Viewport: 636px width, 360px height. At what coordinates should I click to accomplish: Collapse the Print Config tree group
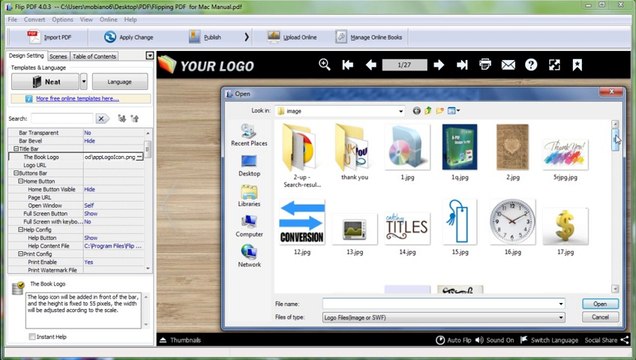[x=20, y=254]
